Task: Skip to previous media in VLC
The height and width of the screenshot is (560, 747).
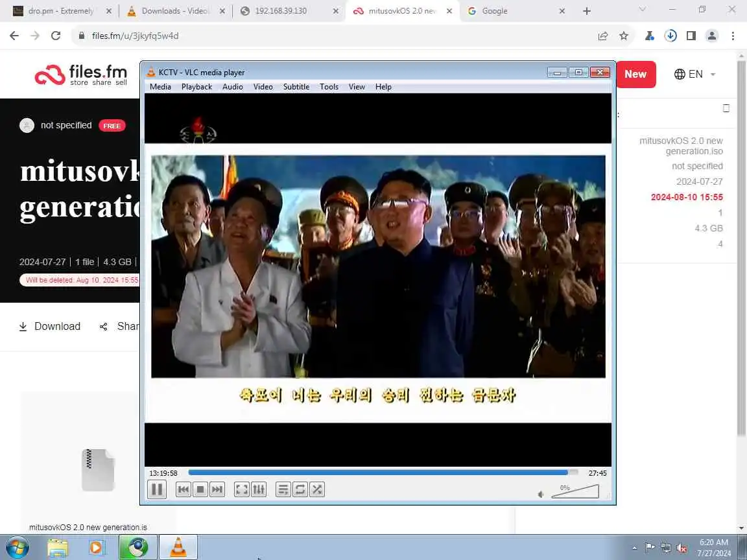Action: 184,489
